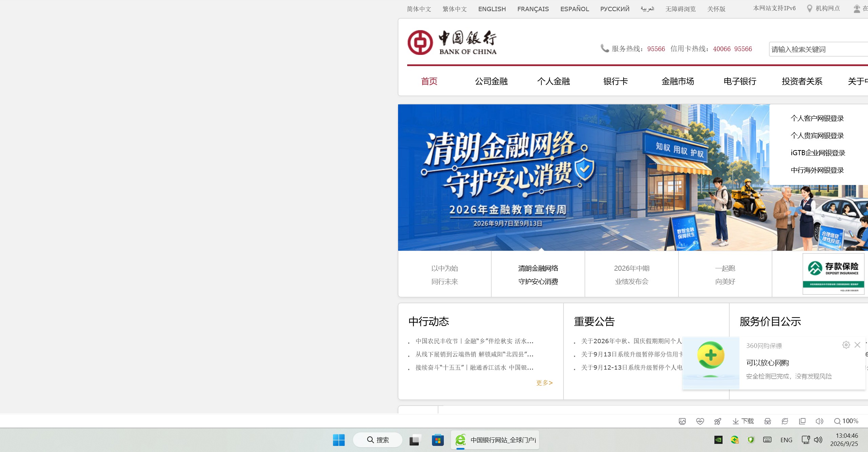Viewport: 868px width, 452px height.
Task: Click the Bank of China logo
Action: [x=452, y=43]
